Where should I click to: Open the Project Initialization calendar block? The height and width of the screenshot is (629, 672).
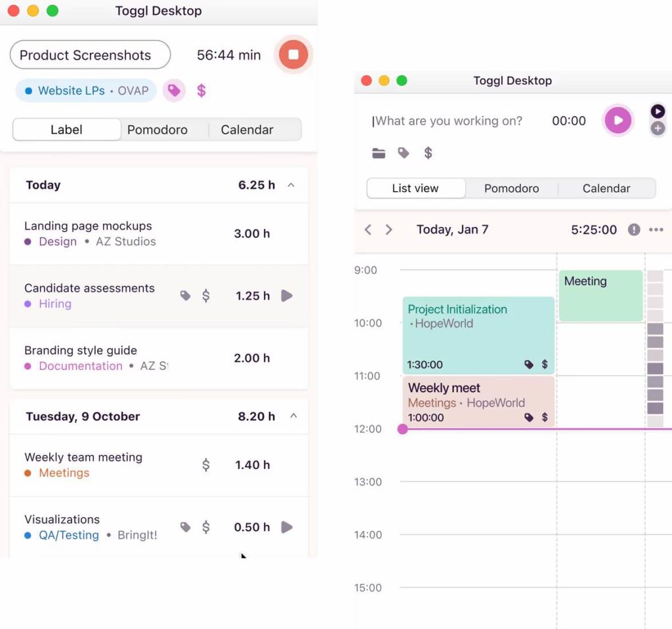478,336
